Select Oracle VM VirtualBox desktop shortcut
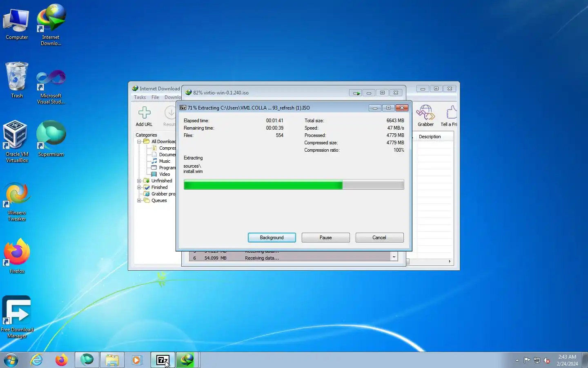Image resolution: width=588 pixels, height=368 pixels. tap(17, 141)
